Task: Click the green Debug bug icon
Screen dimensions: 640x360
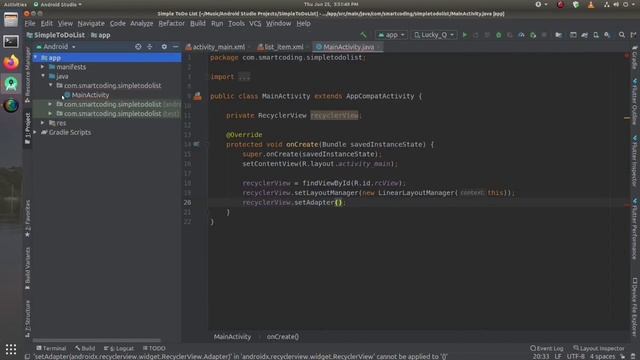Action: click(x=498, y=35)
